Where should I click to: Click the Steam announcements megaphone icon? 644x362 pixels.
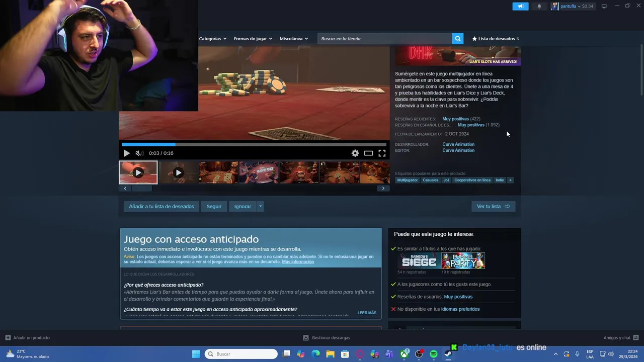520,6
